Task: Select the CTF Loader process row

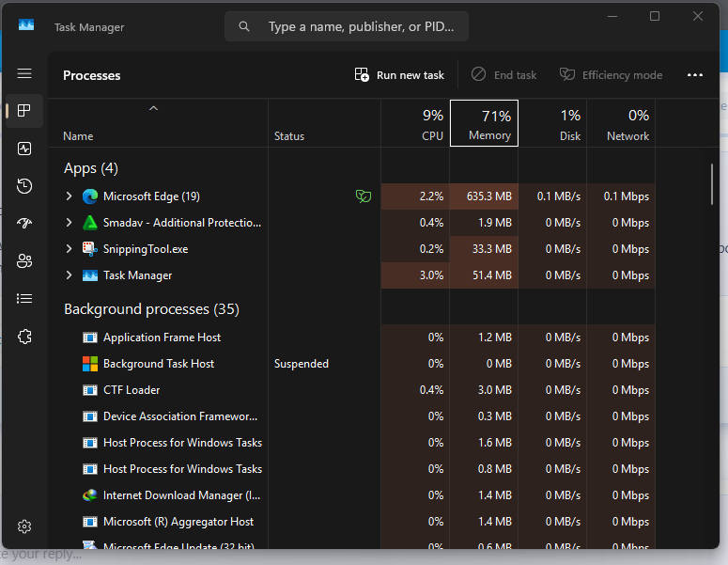Action: 351,390
